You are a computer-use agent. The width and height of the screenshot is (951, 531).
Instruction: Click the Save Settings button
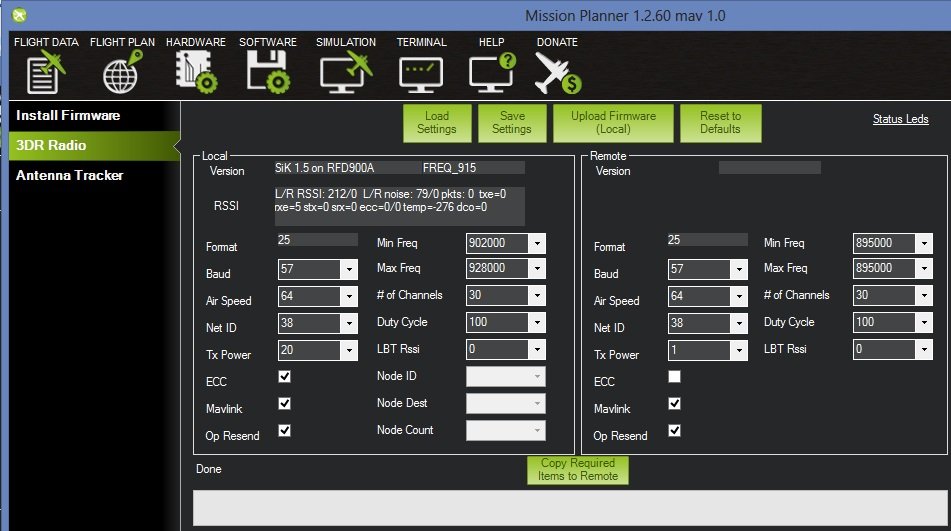coord(512,123)
